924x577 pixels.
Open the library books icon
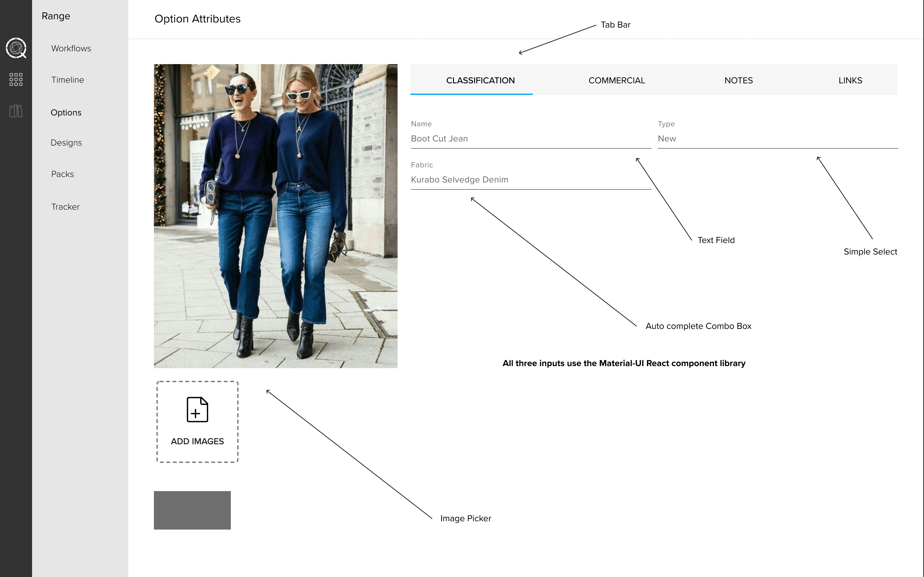coord(16,111)
